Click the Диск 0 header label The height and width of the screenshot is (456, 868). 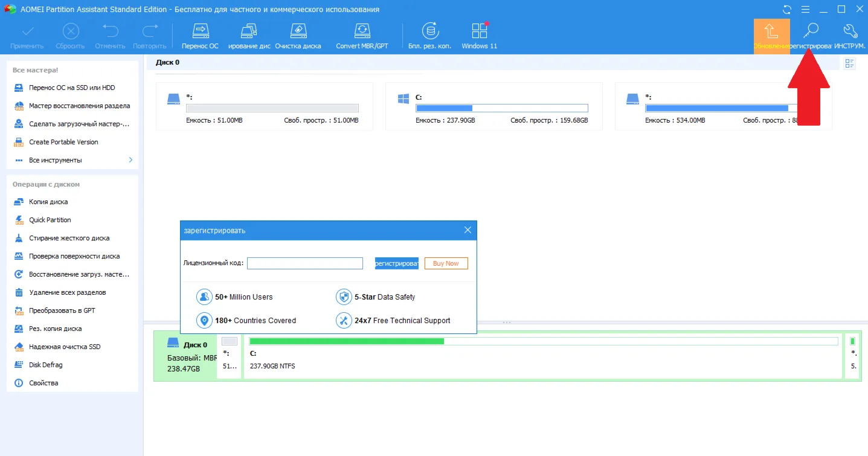pyautogui.click(x=167, y=62)
